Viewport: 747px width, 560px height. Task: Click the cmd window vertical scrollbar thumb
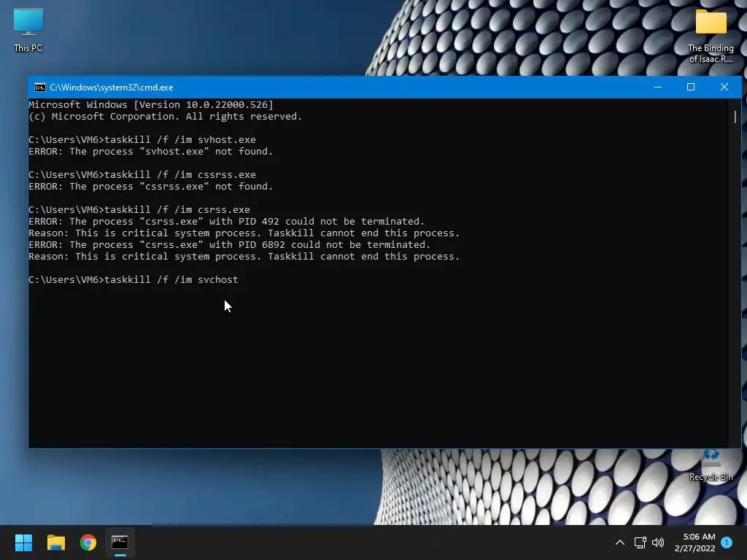[x=735, y=117]
